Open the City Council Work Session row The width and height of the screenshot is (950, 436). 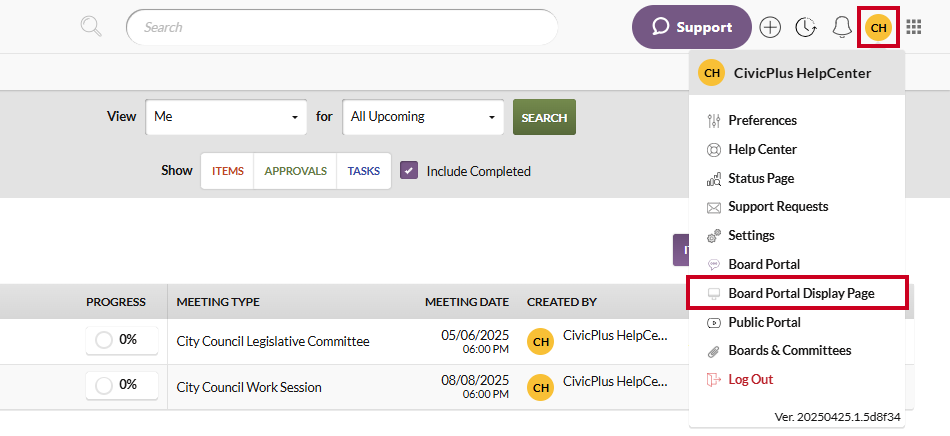point(249,388)
